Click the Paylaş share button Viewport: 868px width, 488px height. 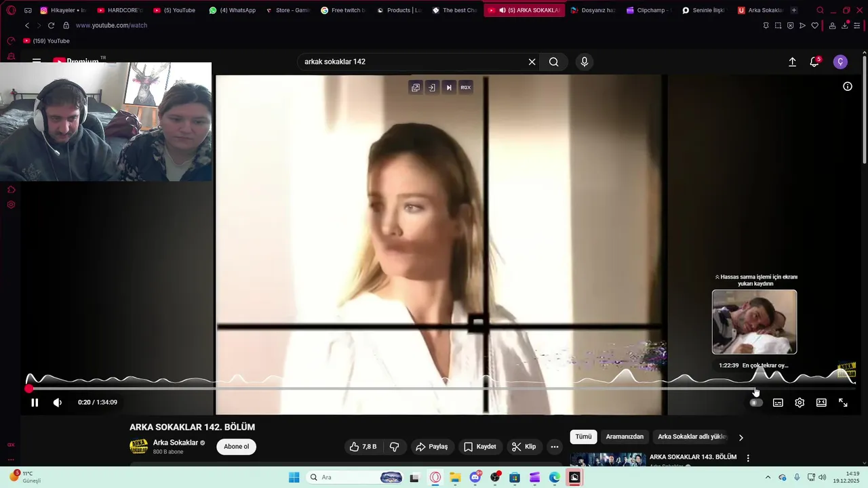point(431,447)
